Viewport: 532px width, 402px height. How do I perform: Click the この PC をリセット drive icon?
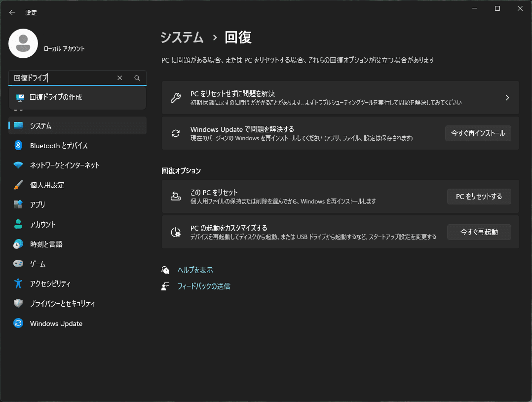[x=175, y=196]
